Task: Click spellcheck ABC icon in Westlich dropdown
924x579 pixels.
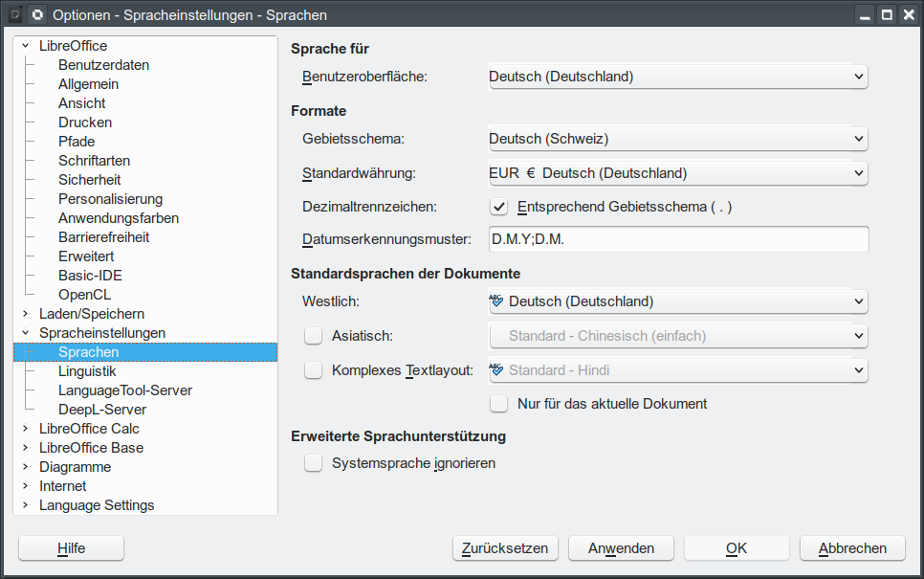Action: point(496,301)
